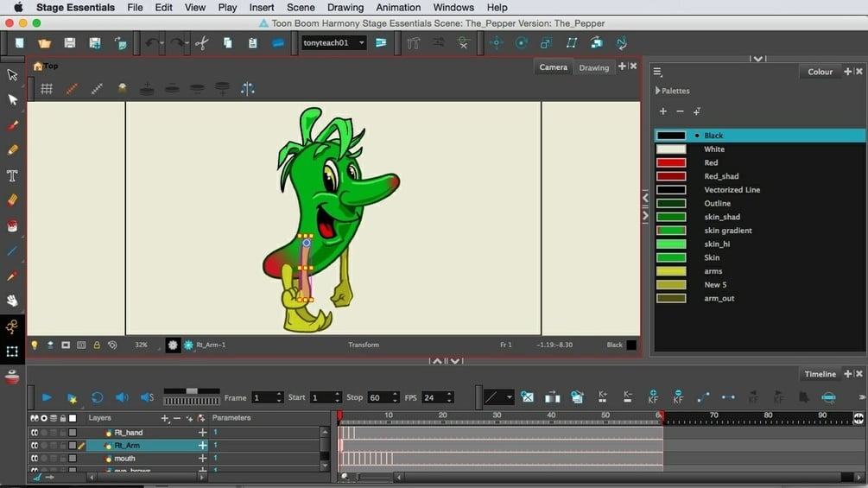868x488 pixels.
Task: Click the scissors Cut icon
Action: [x=202, y=42]
